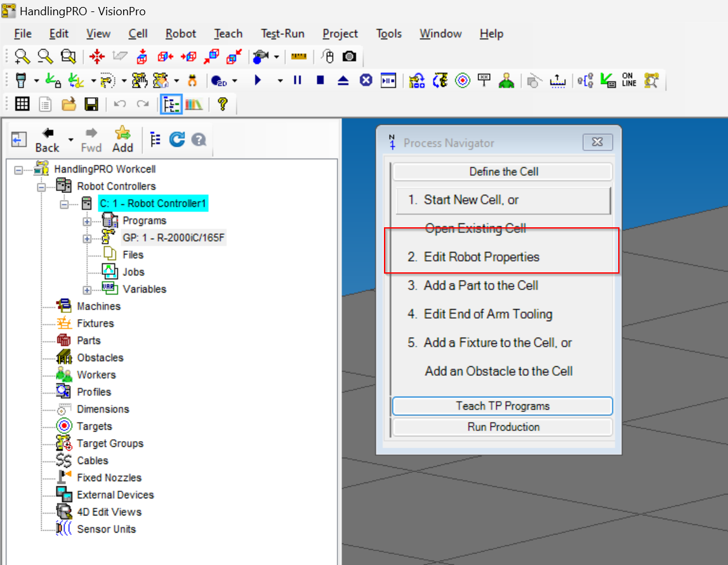This screenshot has height=565, width=728.
Task: Open the run panel icon
Action: click(x=388, y=81)
